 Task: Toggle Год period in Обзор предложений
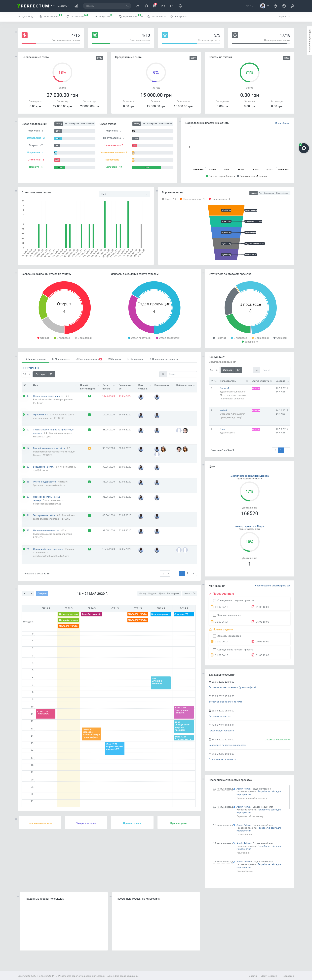pyautogui.click(x=66, y=124)
